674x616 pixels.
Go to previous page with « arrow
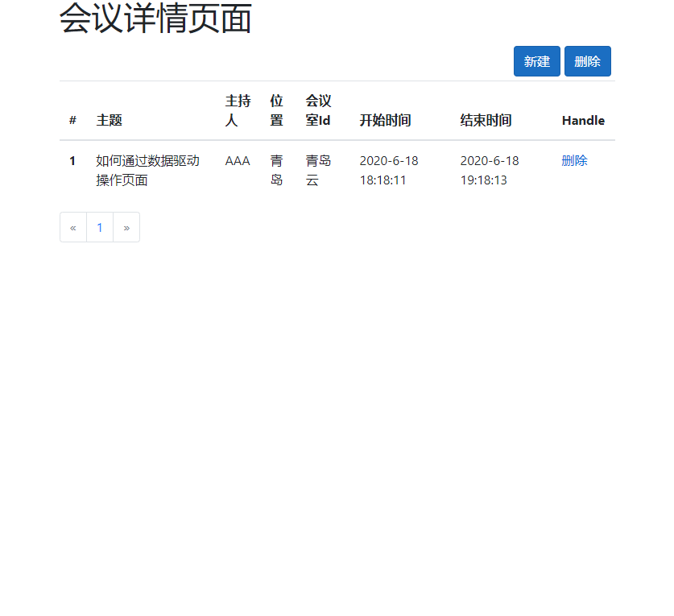point(73,227)
